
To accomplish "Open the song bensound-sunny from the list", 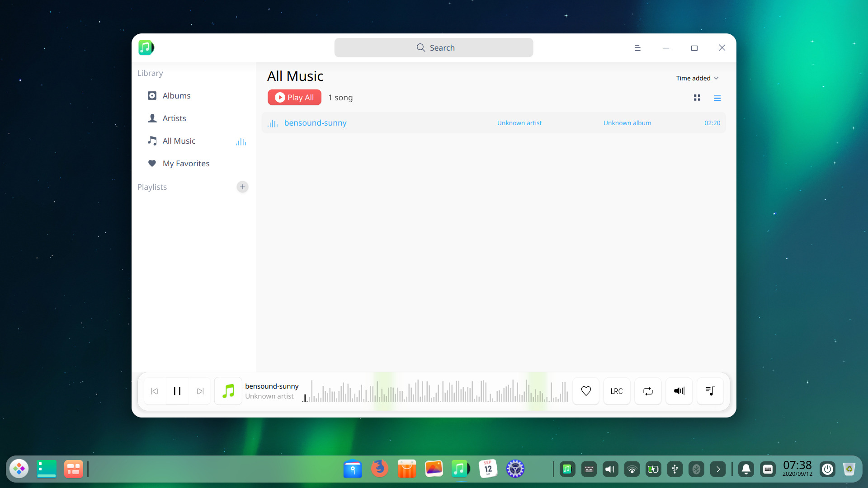I will [x=315, y=122].
